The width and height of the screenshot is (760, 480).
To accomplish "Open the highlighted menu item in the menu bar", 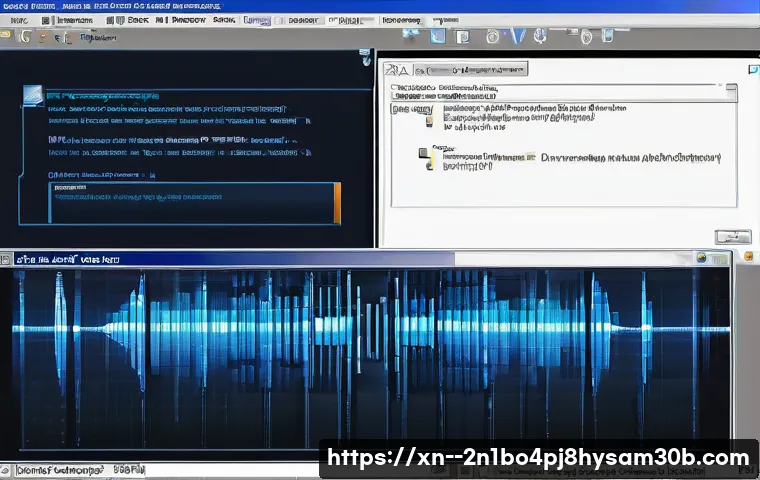I will tap(257, 20).
